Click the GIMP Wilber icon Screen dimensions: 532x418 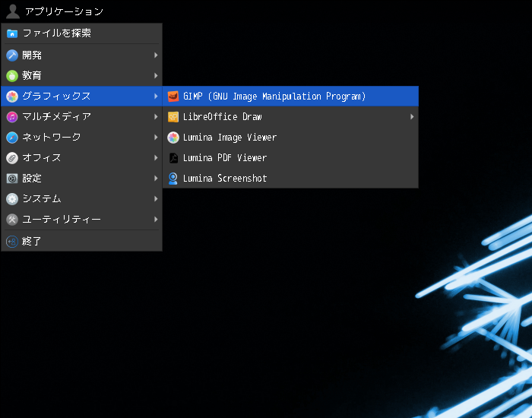173,97
